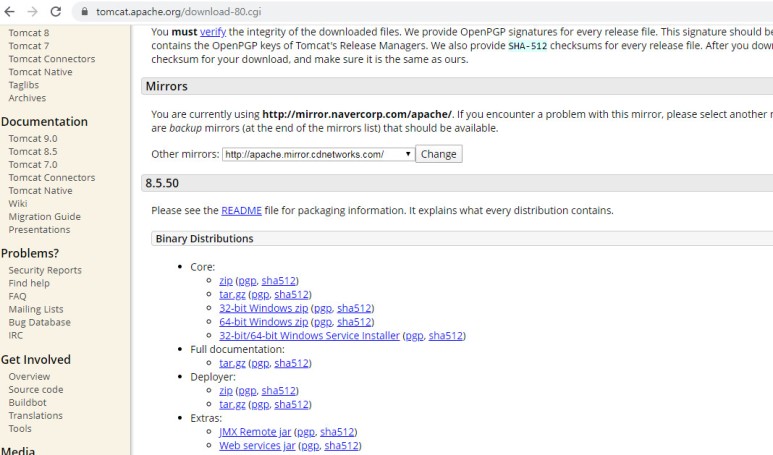Open sha512 checksum for Full documentation tar.gz
The image size is (773, 455).
point(291,363)
